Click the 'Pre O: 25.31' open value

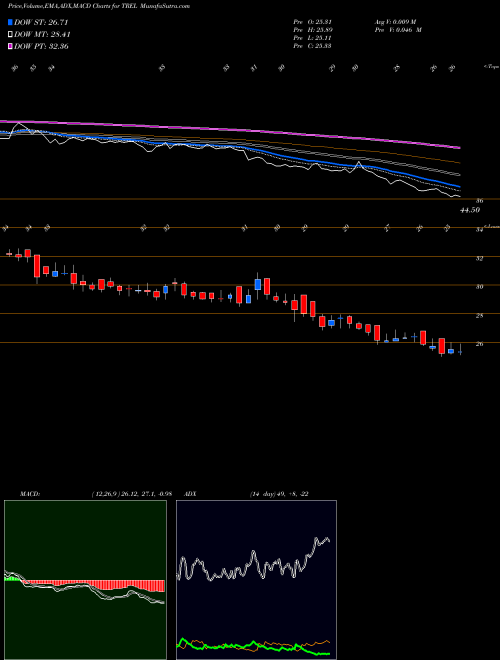(x=312, y=22)
